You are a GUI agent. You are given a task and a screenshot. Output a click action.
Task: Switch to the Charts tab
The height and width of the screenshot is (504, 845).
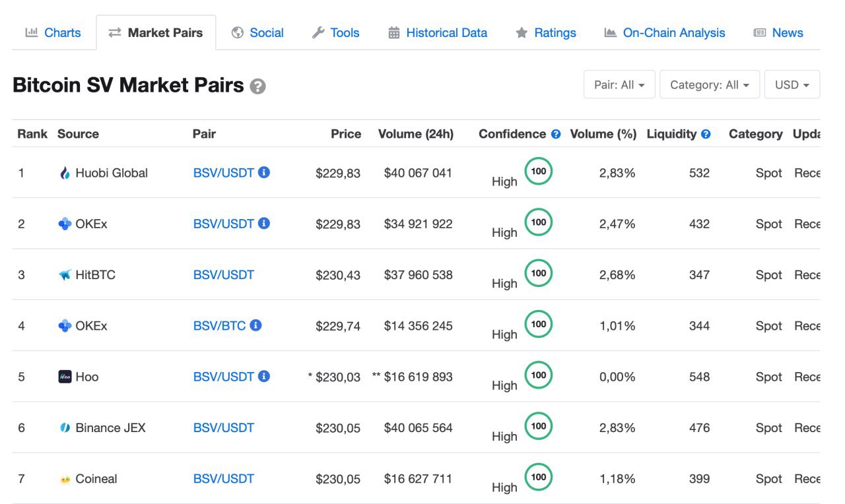[53, 32]
